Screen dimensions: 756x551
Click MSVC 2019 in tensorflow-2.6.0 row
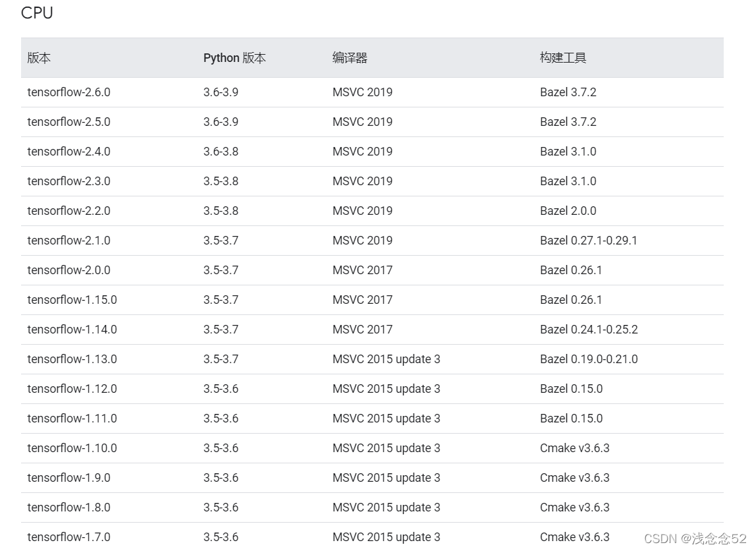[363, 92]
